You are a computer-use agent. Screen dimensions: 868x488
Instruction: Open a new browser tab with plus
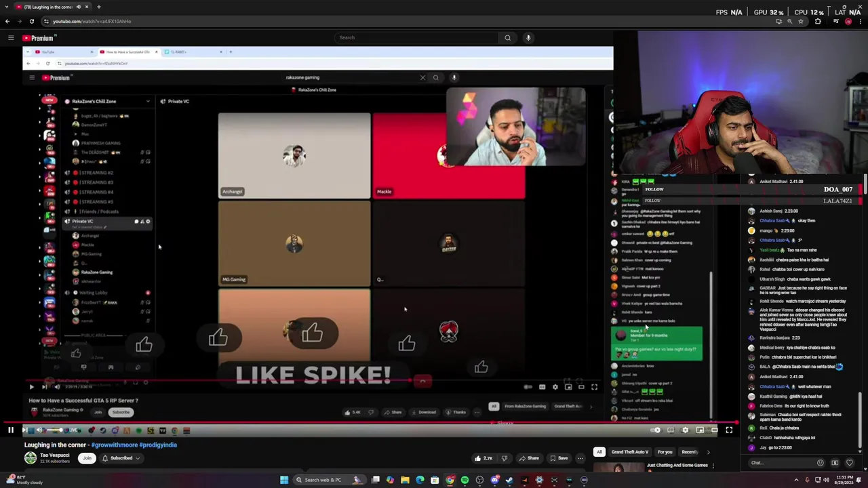[98, 7]
